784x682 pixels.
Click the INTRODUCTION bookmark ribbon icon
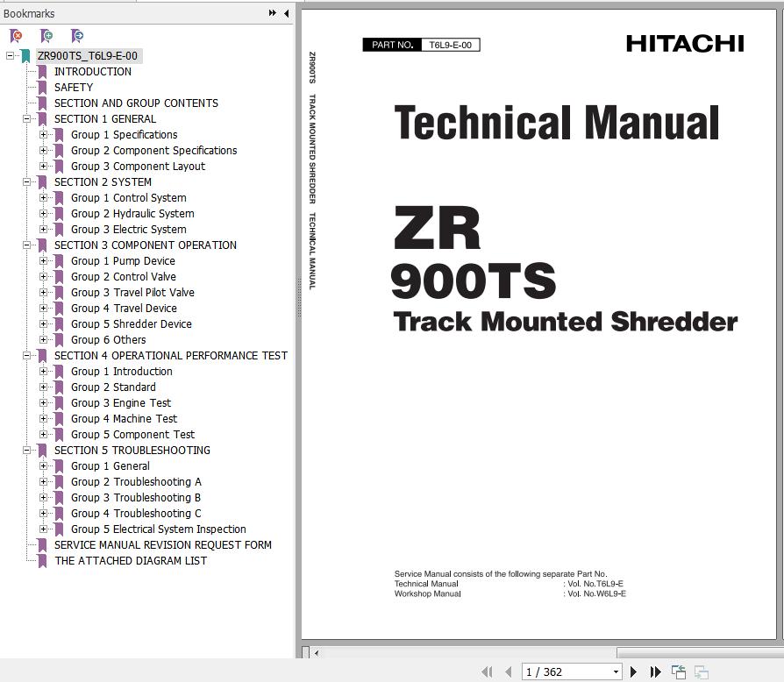[x=42, y=72]
